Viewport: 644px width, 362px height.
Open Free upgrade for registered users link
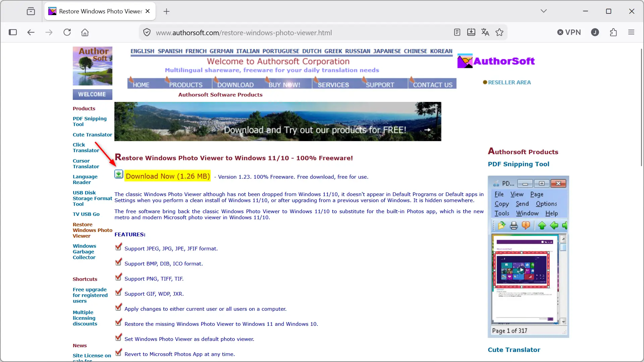click(90, 295)
